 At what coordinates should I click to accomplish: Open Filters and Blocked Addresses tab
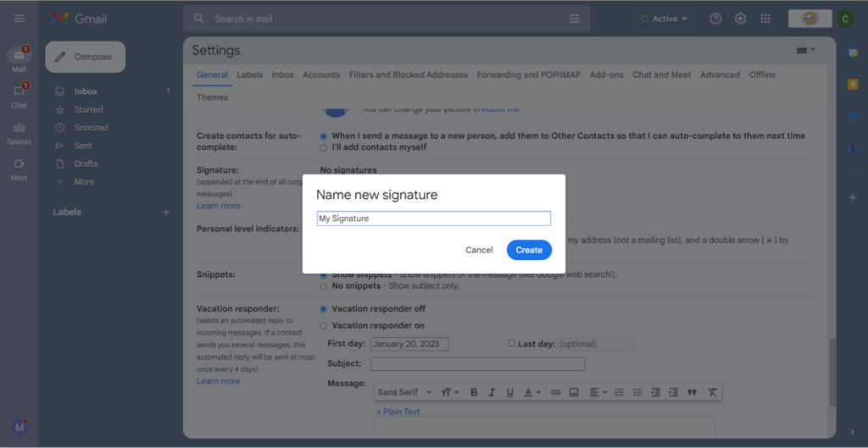[x=409, y=75]
